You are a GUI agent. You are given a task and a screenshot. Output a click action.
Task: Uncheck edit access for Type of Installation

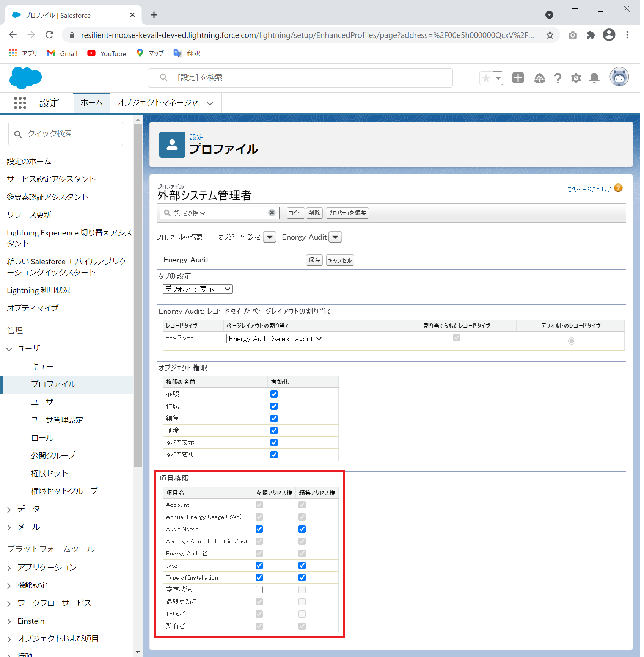pyautogui.click(x=302, y=577)
